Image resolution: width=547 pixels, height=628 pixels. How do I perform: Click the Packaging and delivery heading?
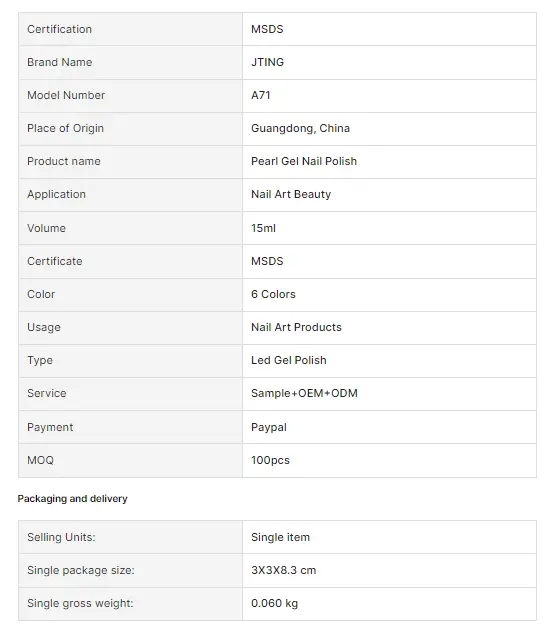point(72,499)
